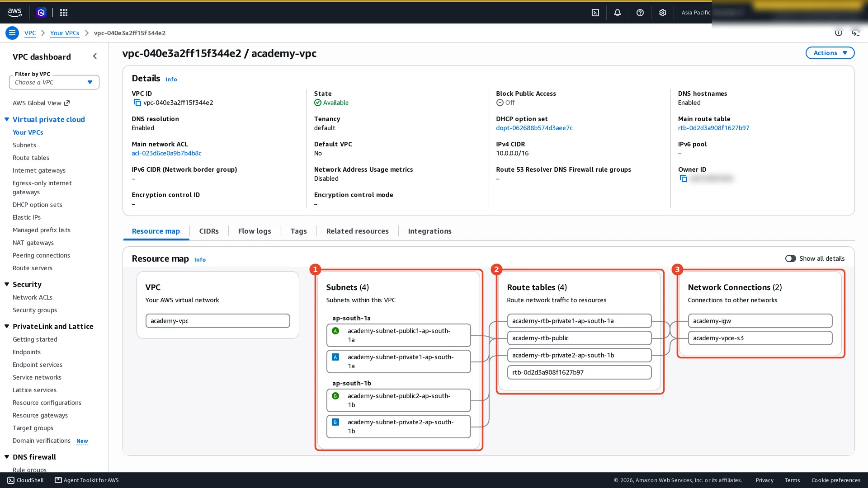This screenshot has width=868, height=488.
Task: Select academy-igw network connection
Action: pos(760,321)
